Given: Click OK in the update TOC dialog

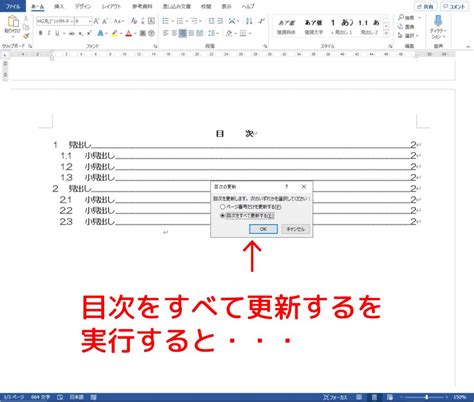Looking at the screenshot, I should tap(263, 229).
